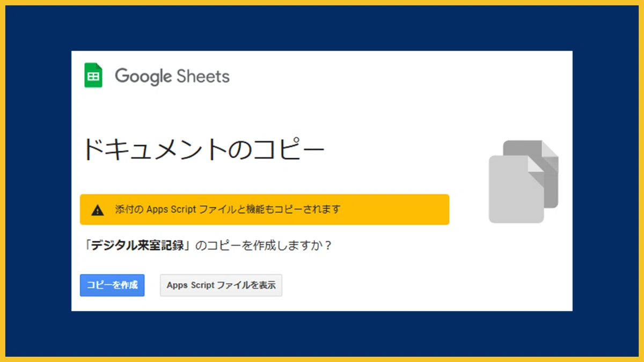The image size is (644, 362).
Task: Click the bold file name デジタル来室記録
Action: click(x=138, y=246)
